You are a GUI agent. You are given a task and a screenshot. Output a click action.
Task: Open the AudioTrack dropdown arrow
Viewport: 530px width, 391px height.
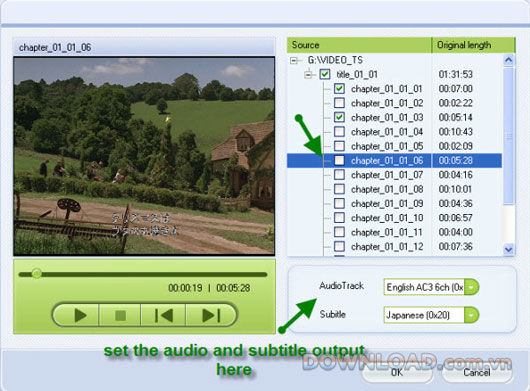[472, 287]
